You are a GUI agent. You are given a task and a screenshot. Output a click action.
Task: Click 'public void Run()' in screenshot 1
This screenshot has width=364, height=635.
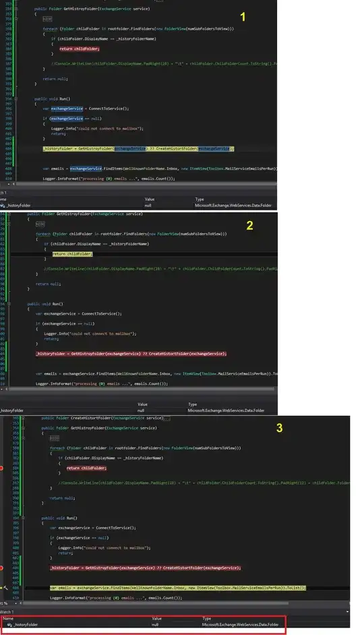pyautogui.click(x=52, y=99)
